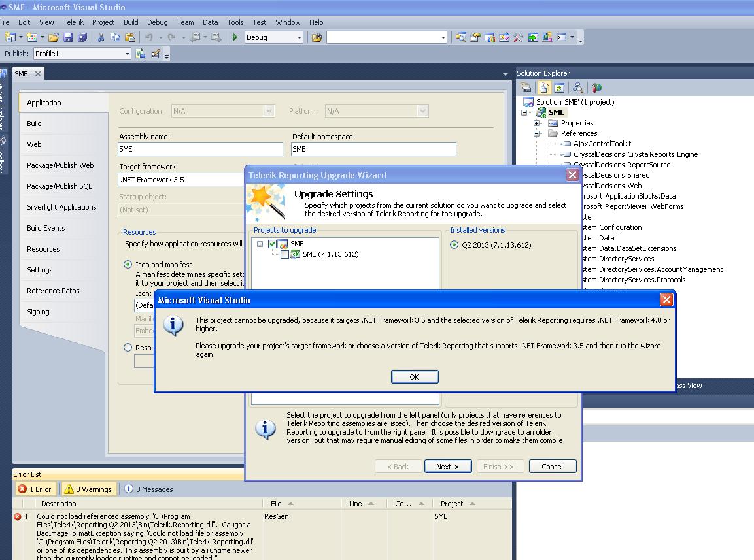Viewport: 754px width, 560px height.
Task: Click the Save toolbar icon
Action: click(68, 37)
